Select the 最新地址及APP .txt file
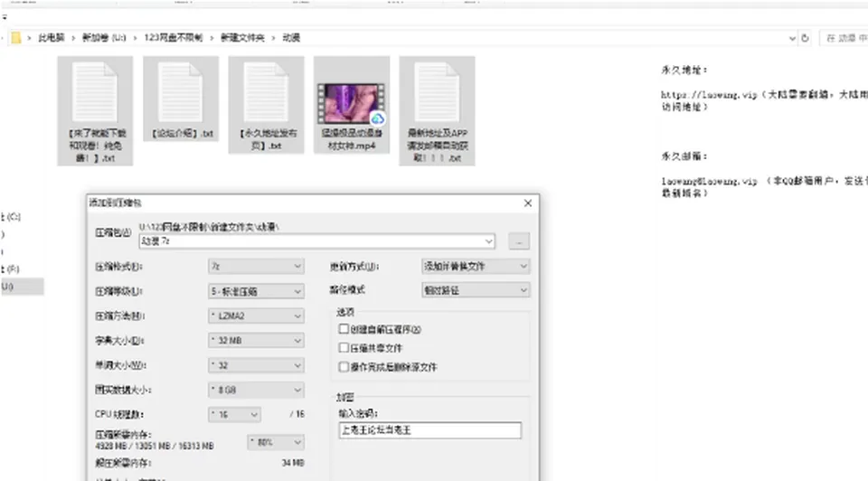Screen dimensions: 868x481 click(x=437, y=110)
